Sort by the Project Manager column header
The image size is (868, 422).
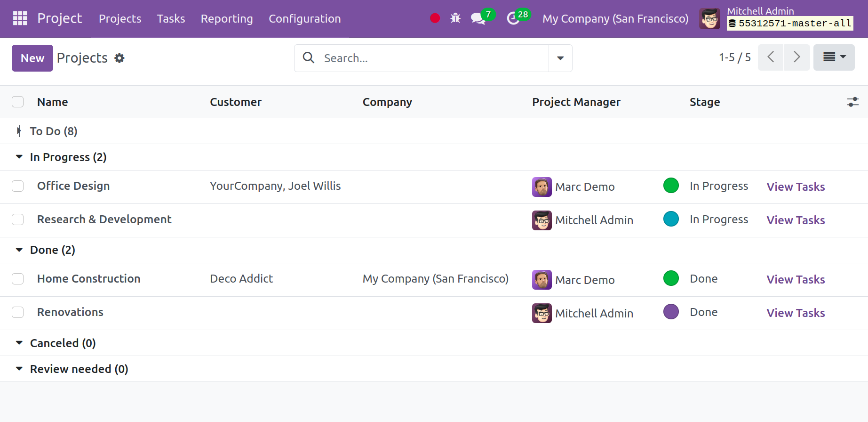coord(576,102)
